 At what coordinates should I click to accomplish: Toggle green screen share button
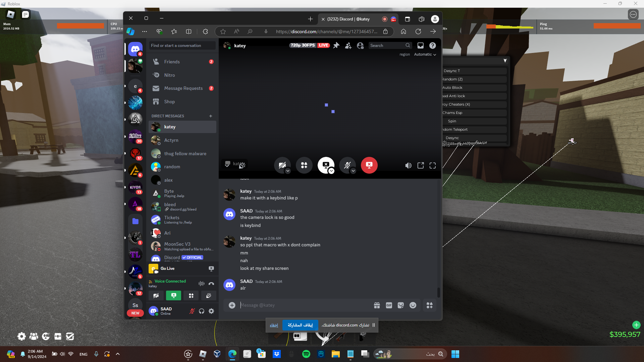[173, 296]
